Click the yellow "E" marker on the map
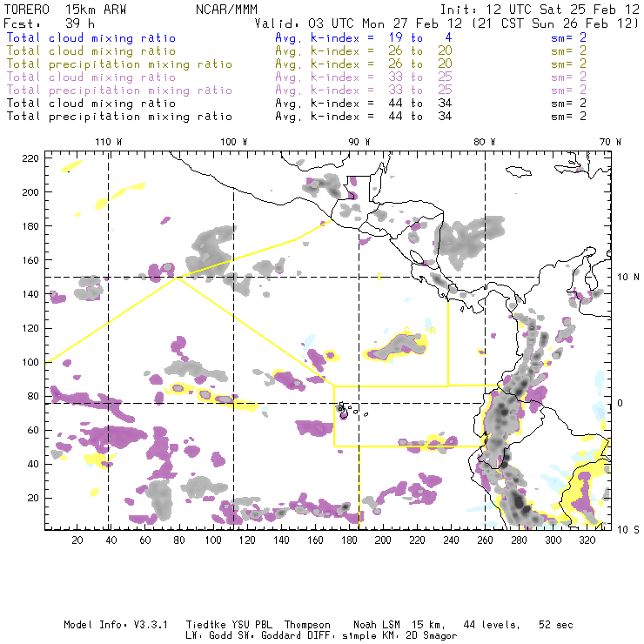 (x=380, y=278)
